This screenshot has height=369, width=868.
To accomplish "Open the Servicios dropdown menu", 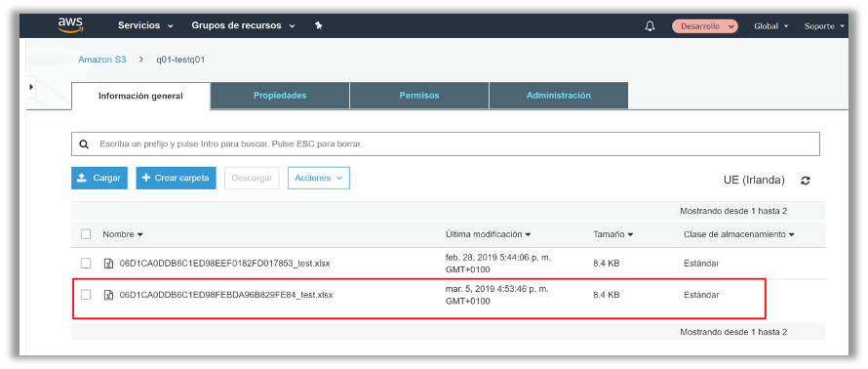I will pyautogui.click(x=145, y=25).
